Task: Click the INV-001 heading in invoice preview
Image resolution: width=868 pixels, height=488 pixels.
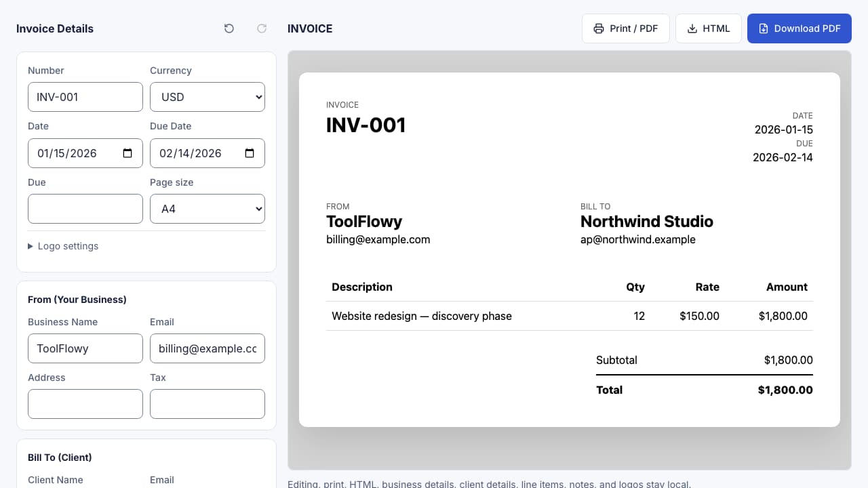Action: (366, 125)
